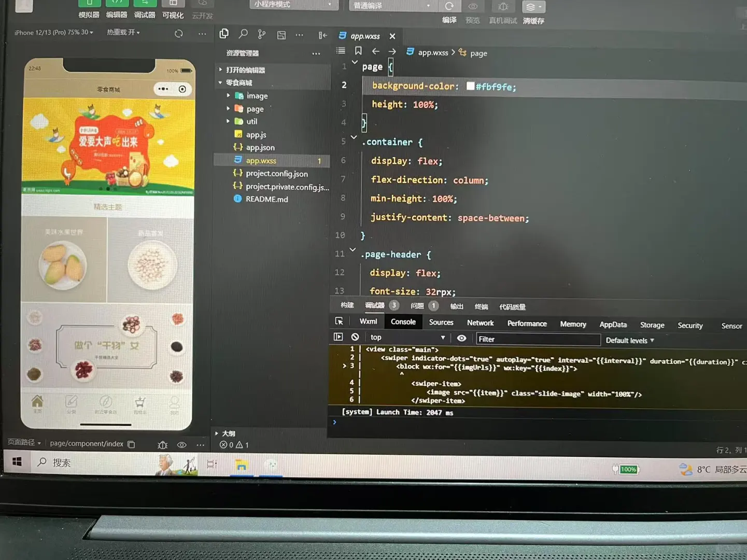Image resolution: width=747 pixels, height=560 pixels.
Task: Toggle the eye icon in the simulator bottom bar
Action: (x=181, y=445)
